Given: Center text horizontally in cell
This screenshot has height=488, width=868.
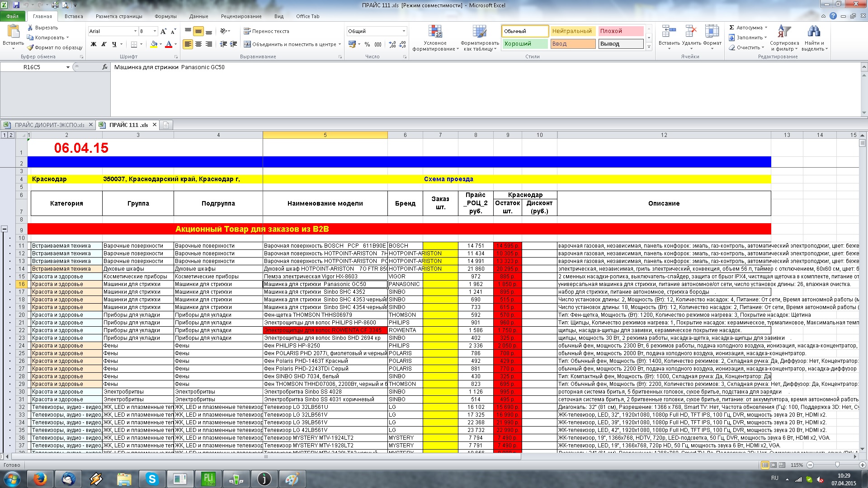Looking at the screenshot, I should 198,44.
